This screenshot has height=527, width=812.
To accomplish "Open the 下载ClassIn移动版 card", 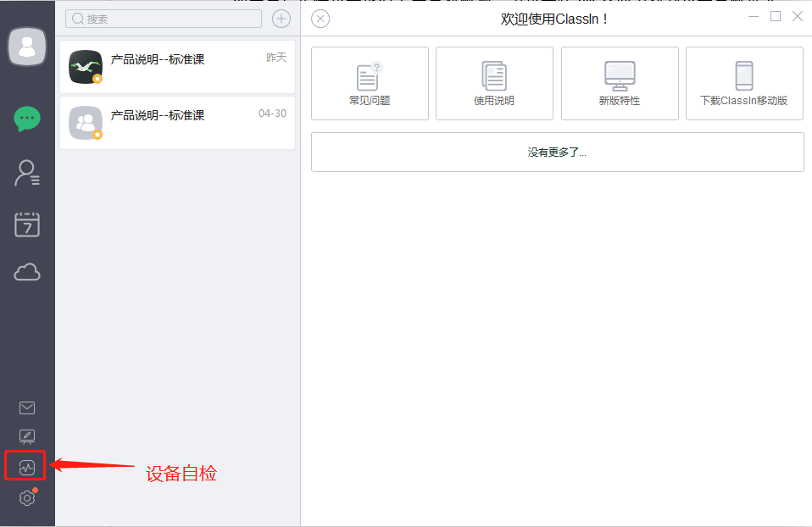I will coord(745,83).
